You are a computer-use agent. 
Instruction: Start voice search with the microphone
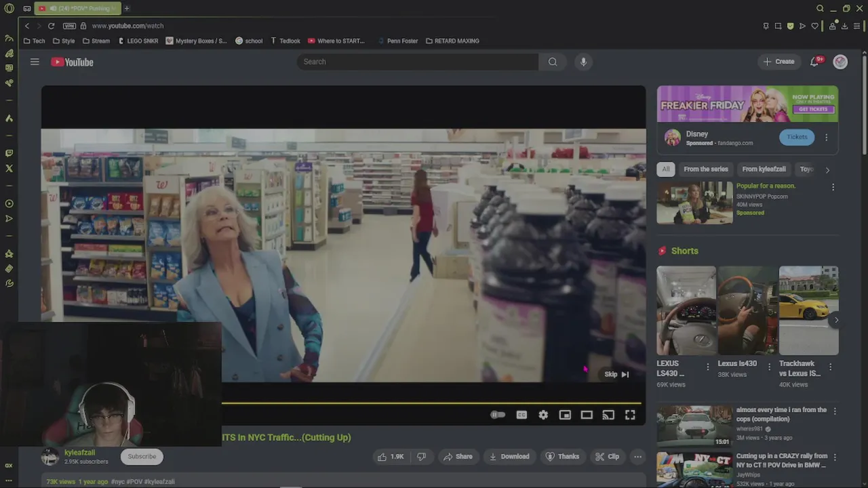[583, 62]
